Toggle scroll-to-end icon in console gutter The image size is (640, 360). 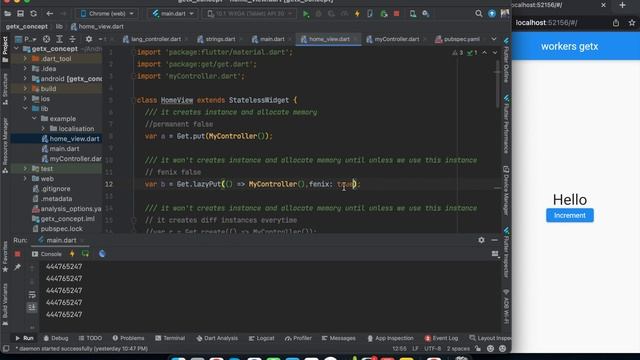32,307
